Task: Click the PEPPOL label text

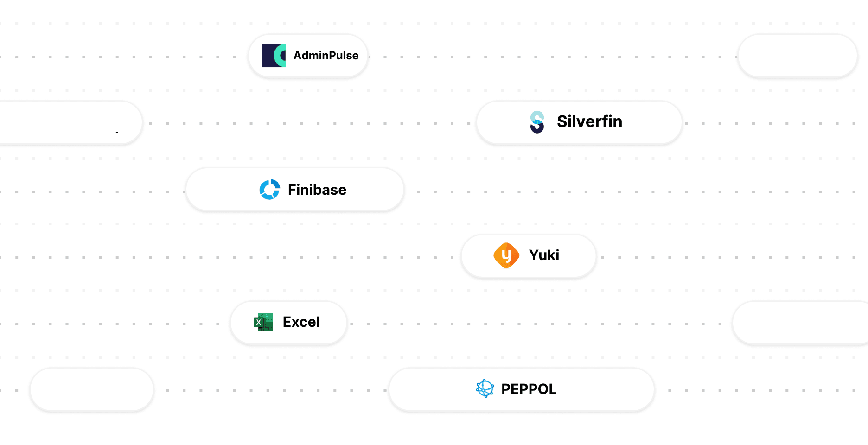Action: 529,389
